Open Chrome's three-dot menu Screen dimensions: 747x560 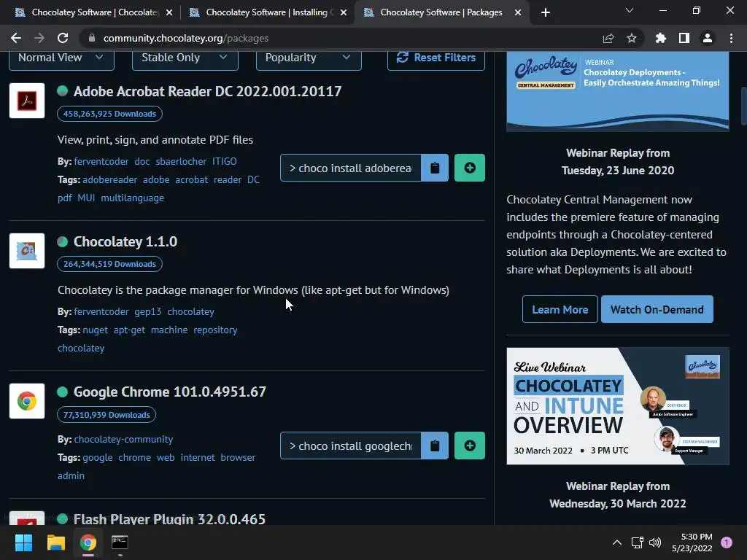point(731,38)
